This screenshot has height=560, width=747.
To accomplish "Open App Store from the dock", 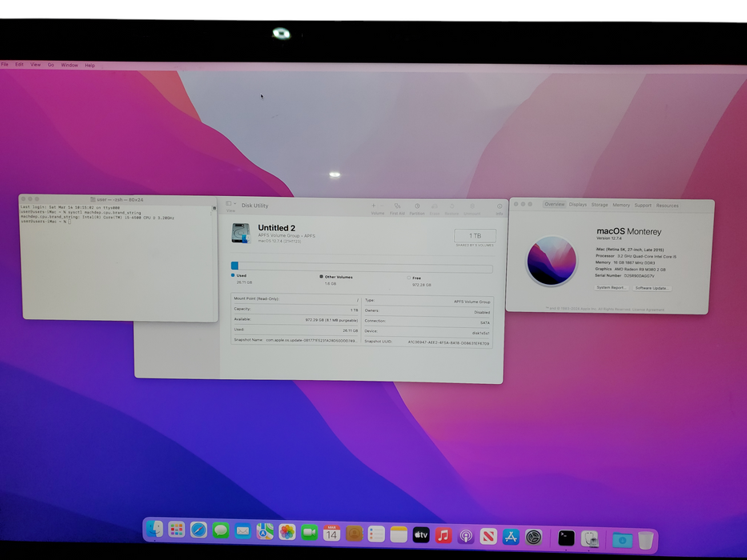I will point(511,537).
